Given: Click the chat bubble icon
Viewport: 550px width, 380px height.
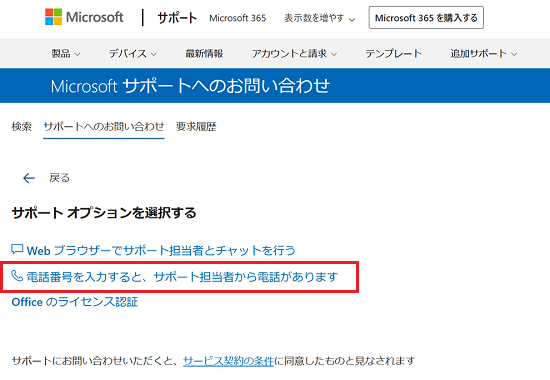Looking at the screenshot, I should [x=17, y=249].
